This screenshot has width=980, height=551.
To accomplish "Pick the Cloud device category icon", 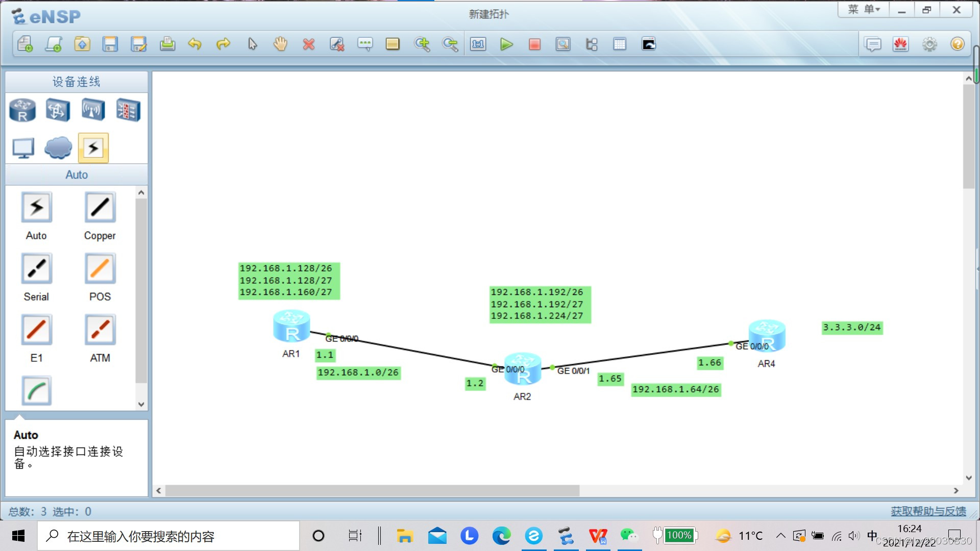I will (58, 148).
